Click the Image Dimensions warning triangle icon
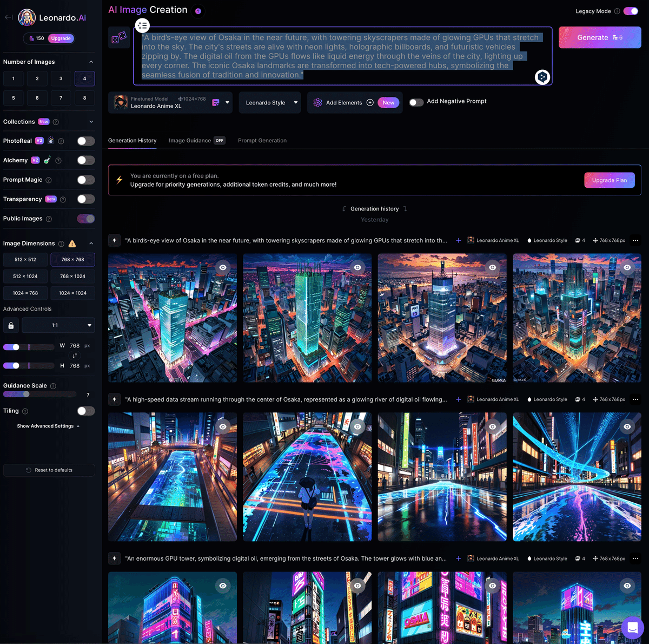The width and height of the screenshot is (649, 644). pyautogui.click(x=72, y=244)
